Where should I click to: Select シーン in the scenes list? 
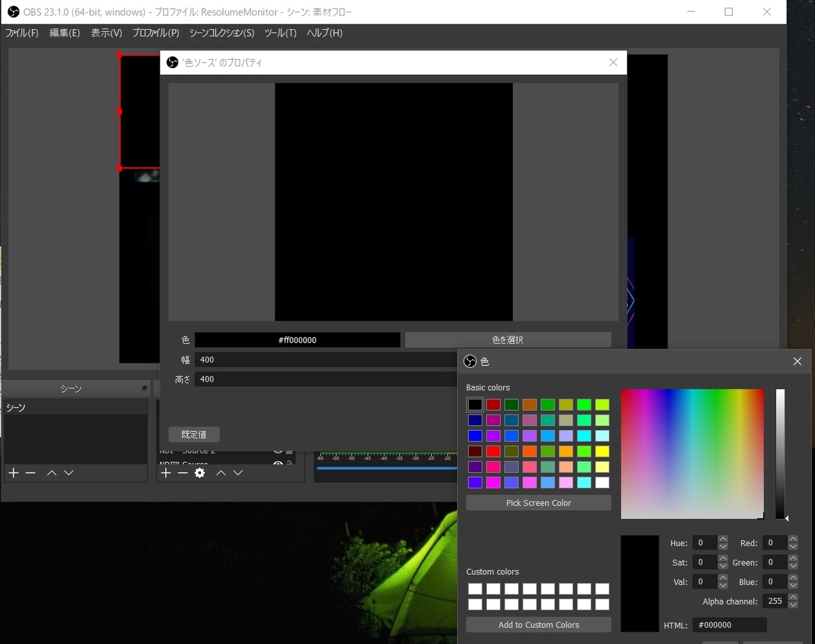click(x=75, y=408)
